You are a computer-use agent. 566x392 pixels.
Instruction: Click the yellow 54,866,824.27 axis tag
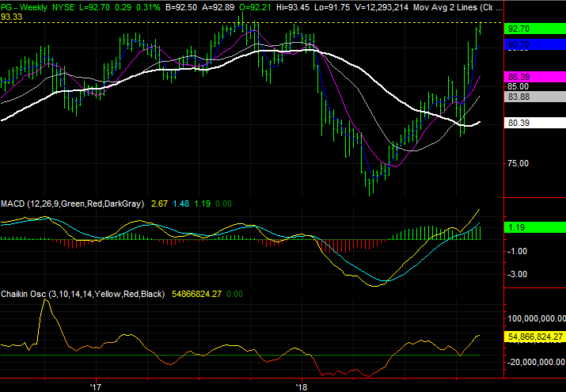click(x=534, y=337)
